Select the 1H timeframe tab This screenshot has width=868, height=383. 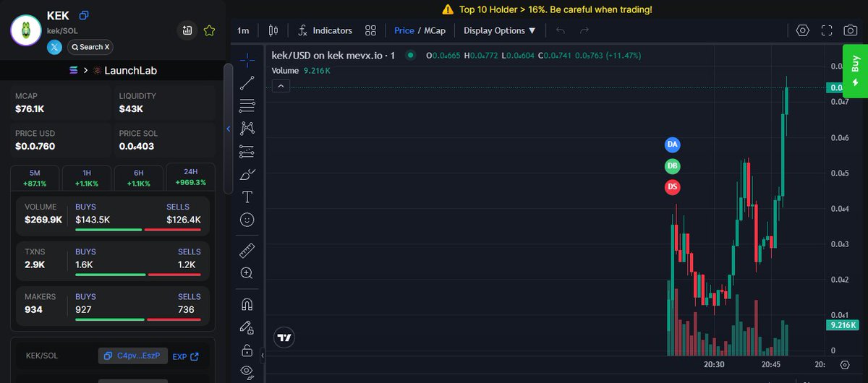(x=87, y=178)
